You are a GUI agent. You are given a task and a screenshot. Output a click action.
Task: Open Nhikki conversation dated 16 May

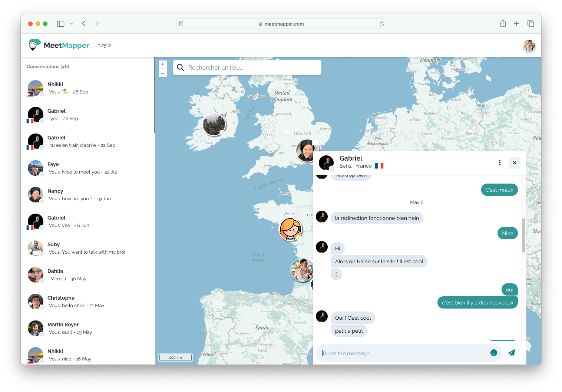[x=87, y=355]
